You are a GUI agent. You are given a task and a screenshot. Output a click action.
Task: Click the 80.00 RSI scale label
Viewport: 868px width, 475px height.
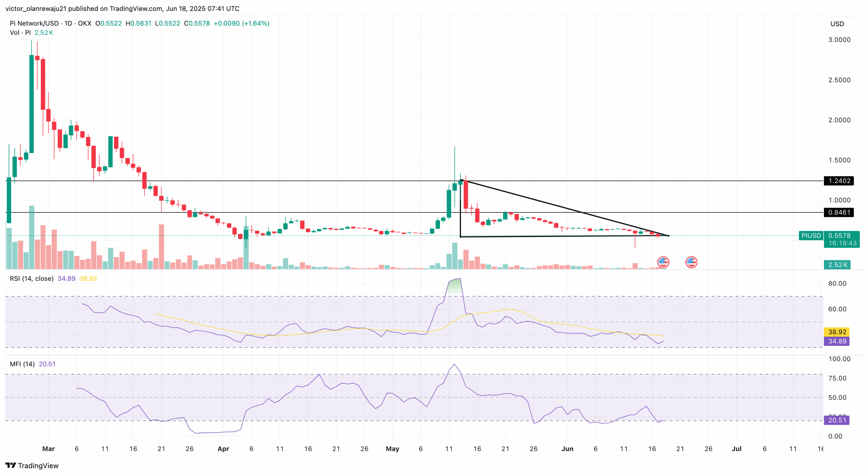tap(837, 284)
